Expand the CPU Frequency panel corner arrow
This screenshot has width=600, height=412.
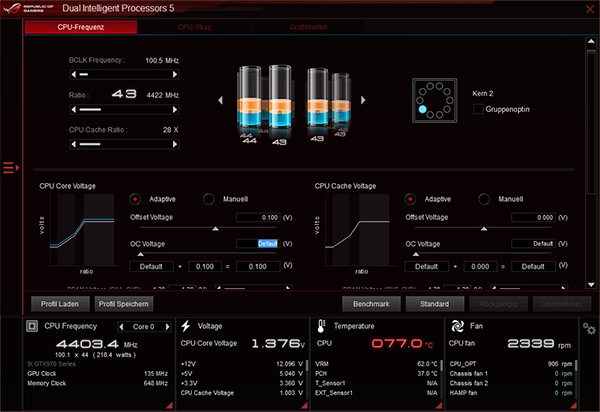tap(170, 405)
